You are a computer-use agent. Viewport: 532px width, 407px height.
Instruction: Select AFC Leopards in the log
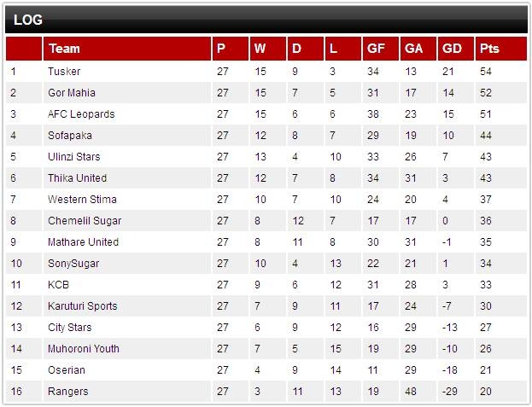tap(81, 114)
